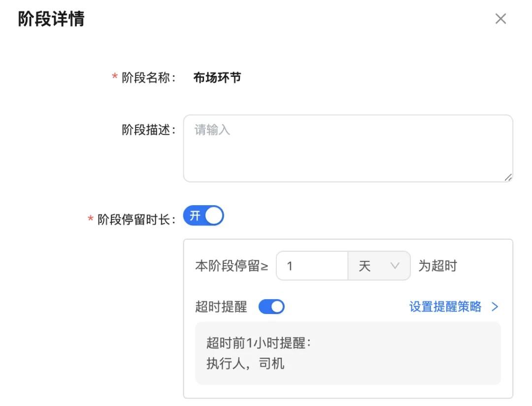
Task: Click the resize handle on the description box
Action: 509,178
